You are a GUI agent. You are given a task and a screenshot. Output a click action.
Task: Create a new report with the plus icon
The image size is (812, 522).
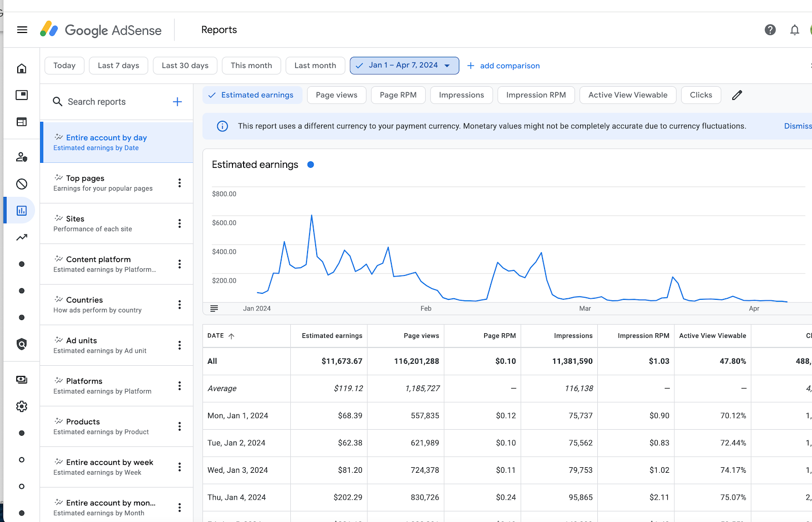pos(177,102)
